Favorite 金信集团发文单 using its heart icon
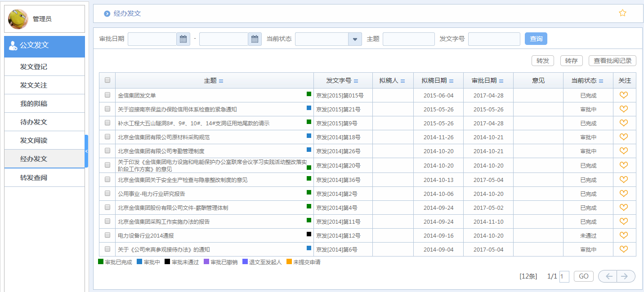644x292 pixels. [x=624, y=95]
